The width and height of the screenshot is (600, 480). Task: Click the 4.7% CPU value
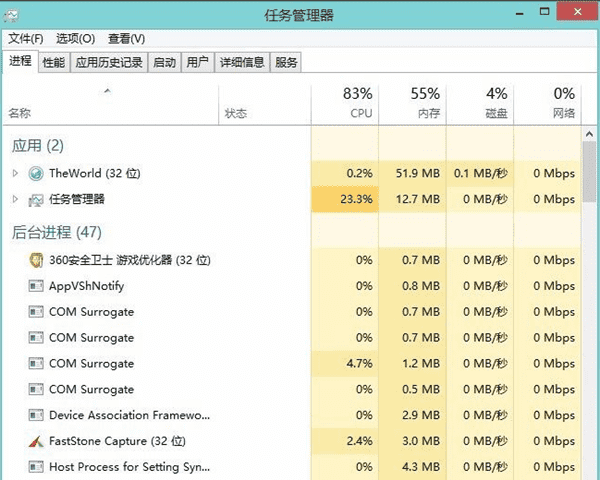pos(359,363)
